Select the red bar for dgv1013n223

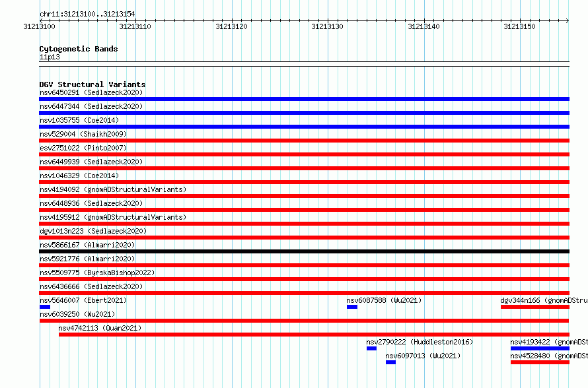(x=304, y=238)
